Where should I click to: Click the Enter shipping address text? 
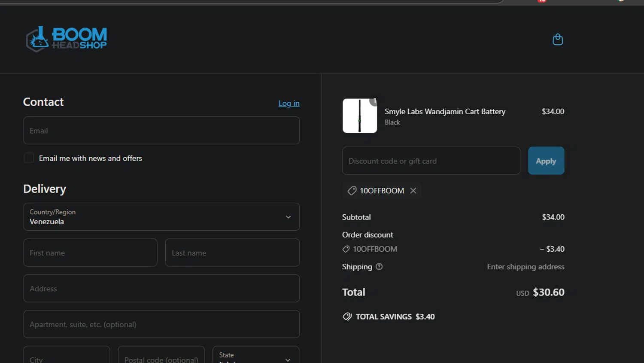coord(526,267)
